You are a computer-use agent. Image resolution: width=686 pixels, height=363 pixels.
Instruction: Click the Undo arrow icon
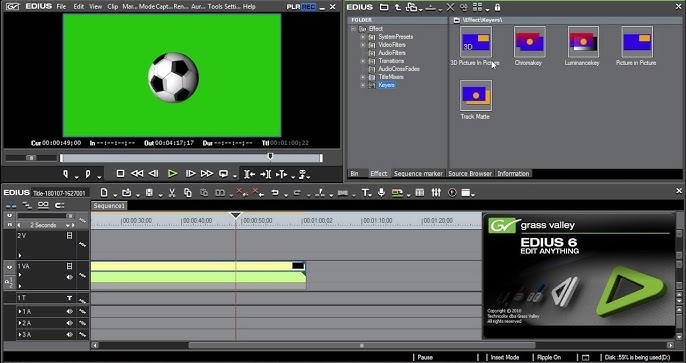pyautogui.click(x=275, y=192)
